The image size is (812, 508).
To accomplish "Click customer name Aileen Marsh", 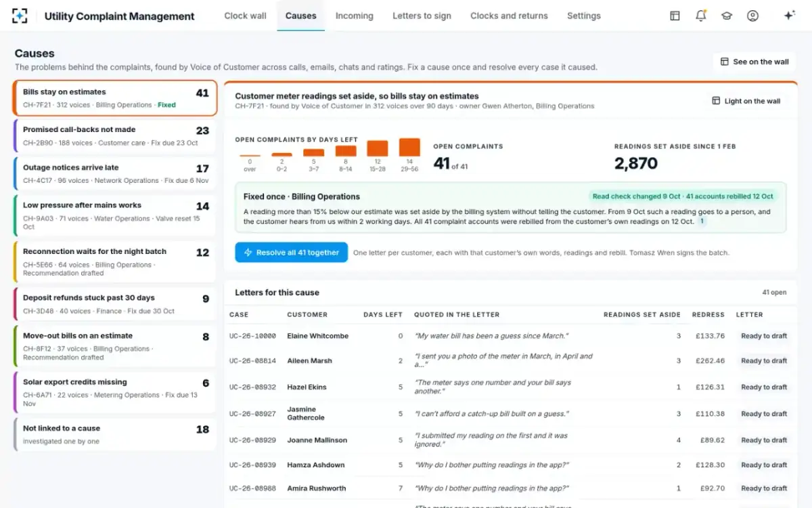I will click(x=310, y=361).
